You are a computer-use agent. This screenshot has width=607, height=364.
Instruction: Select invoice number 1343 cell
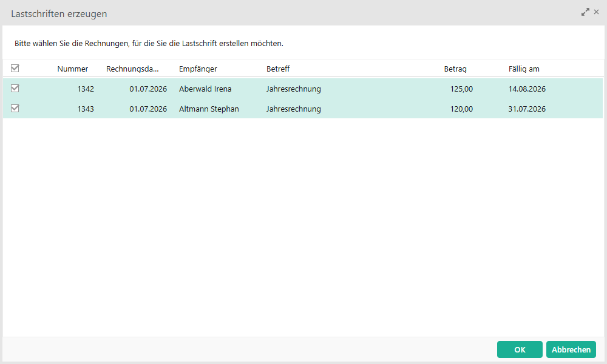(86, 109)
